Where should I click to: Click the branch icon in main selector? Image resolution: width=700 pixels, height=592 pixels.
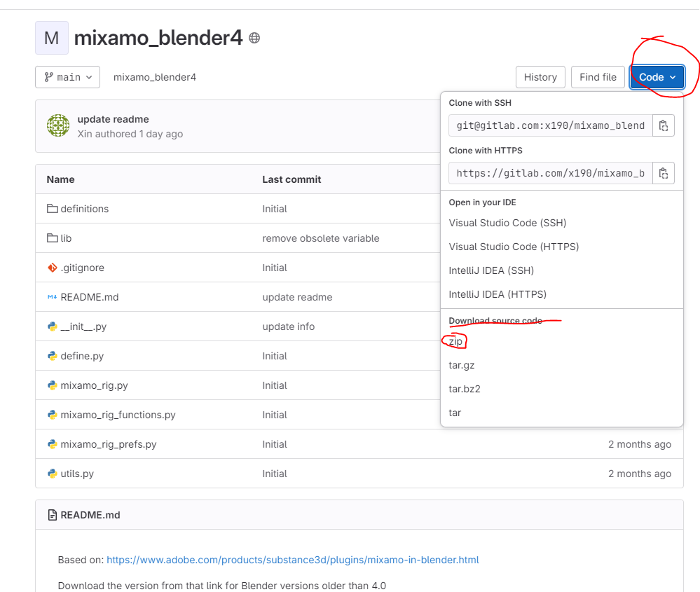[x=48, y=77]
